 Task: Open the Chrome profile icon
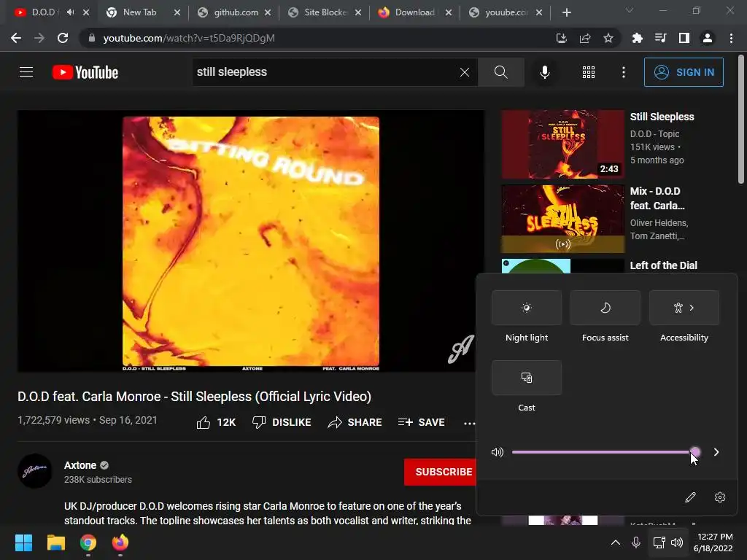pos(708,38)
